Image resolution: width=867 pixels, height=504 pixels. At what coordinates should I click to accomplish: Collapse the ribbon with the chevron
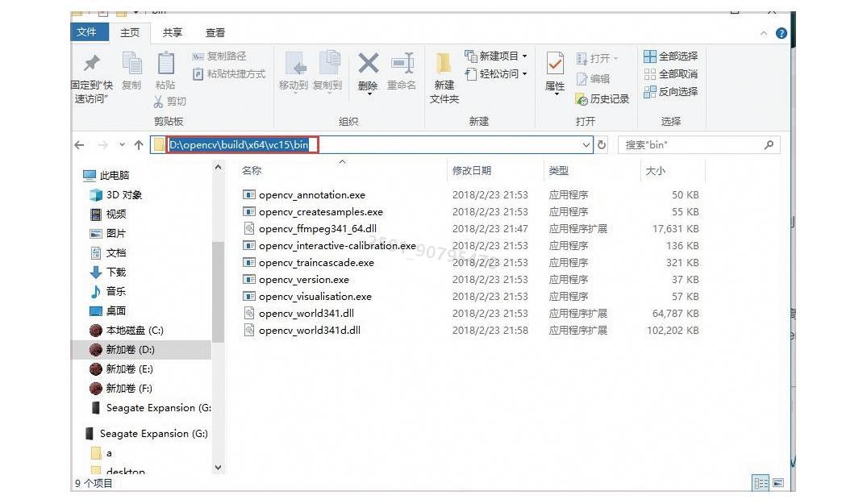click(x=764, y=33)
